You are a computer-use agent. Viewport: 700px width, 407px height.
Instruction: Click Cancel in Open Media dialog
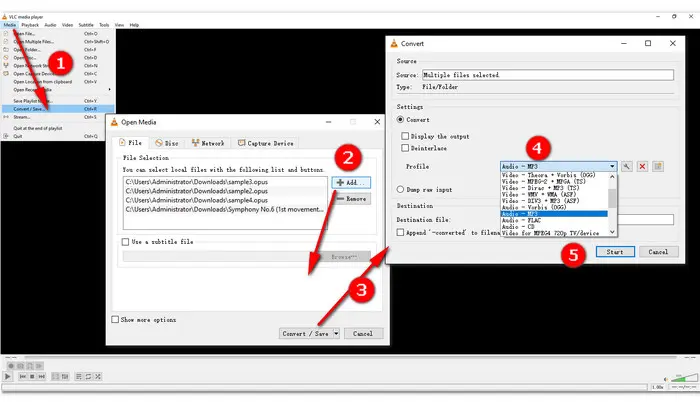point(363,333)
